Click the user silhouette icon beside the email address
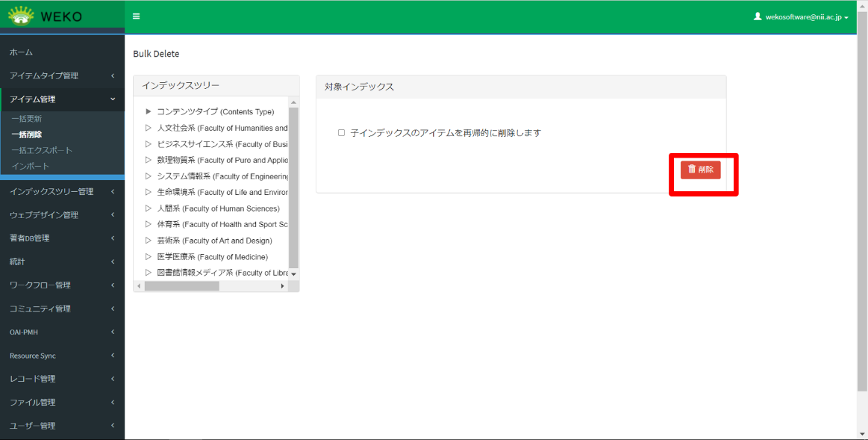Image resolution: width=868 pixels, height=440 pixels. coord(777,16)
